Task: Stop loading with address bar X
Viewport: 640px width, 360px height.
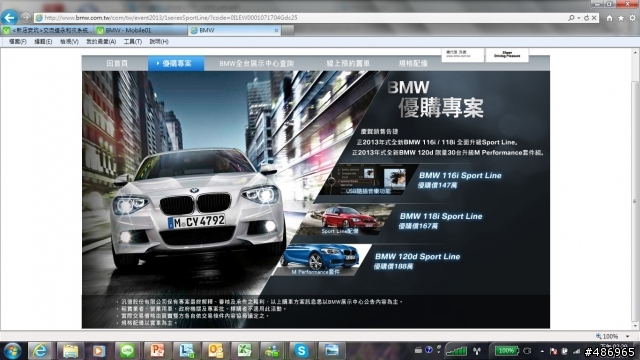Action: (594, 18)
